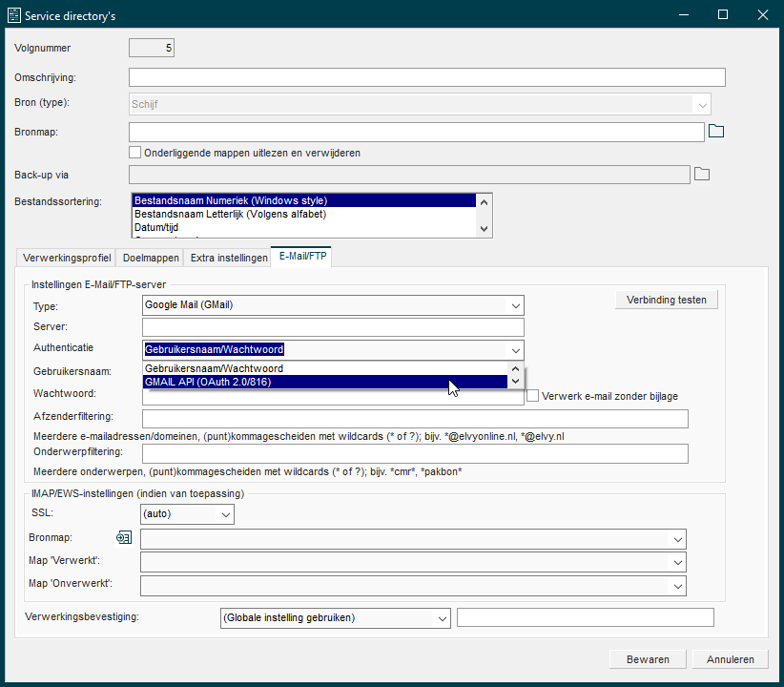The image size is (784, 687).
Task: Select Datum/tijd sorting option
Action: 304,227
